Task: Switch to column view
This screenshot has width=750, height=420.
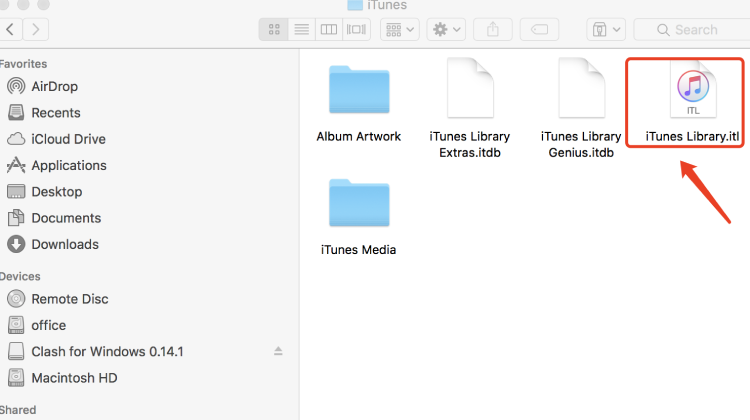Action: coord(329,30)
